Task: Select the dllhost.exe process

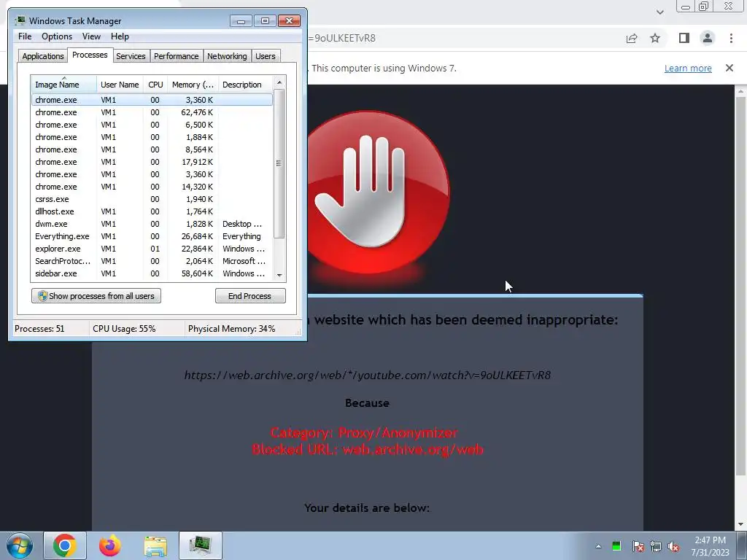Action: (152, 211)
